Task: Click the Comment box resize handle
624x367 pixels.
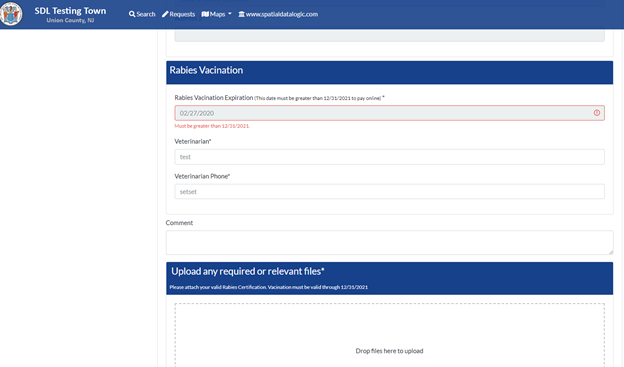Action: tap(610, 252)
